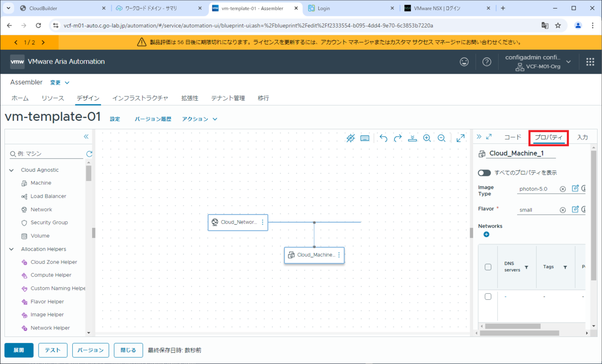Open the Migration tab
The width and height of the screenshot is (602, 364).
tap(263, 98)
